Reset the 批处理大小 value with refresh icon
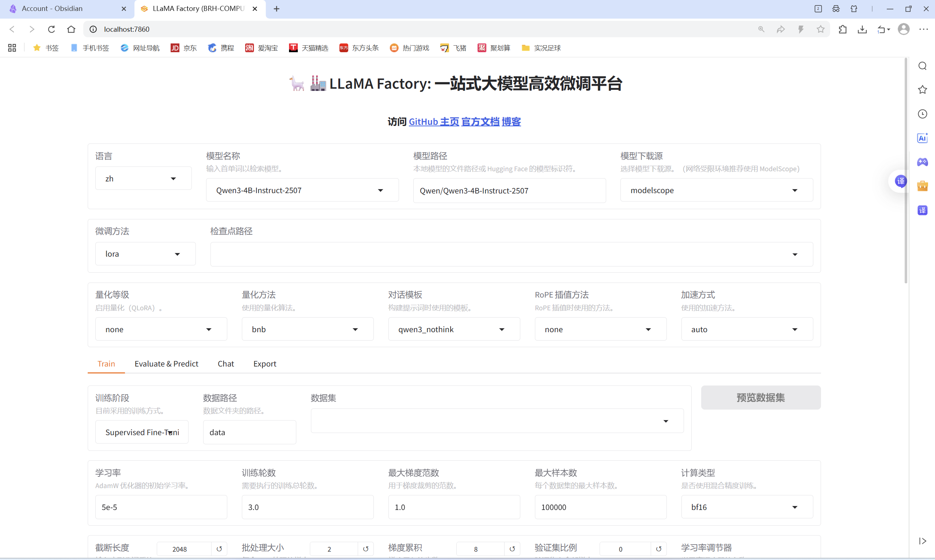This screenshot has height=560, width=935. coord(365,549)
